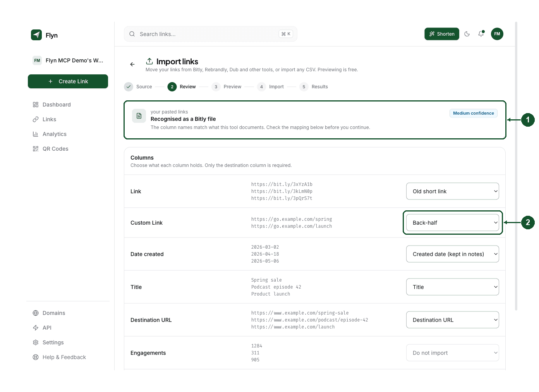Click the search magnifier icon
This screenshot has width=539, height=392.
pyautogui.click(x=132, y=34)
